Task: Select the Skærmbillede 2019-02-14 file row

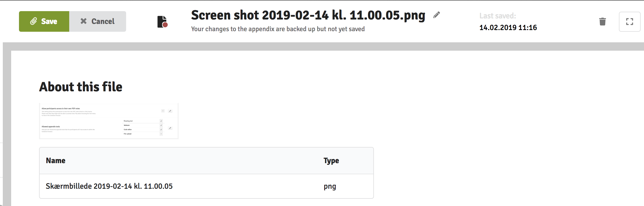Action: coord(206,186)
